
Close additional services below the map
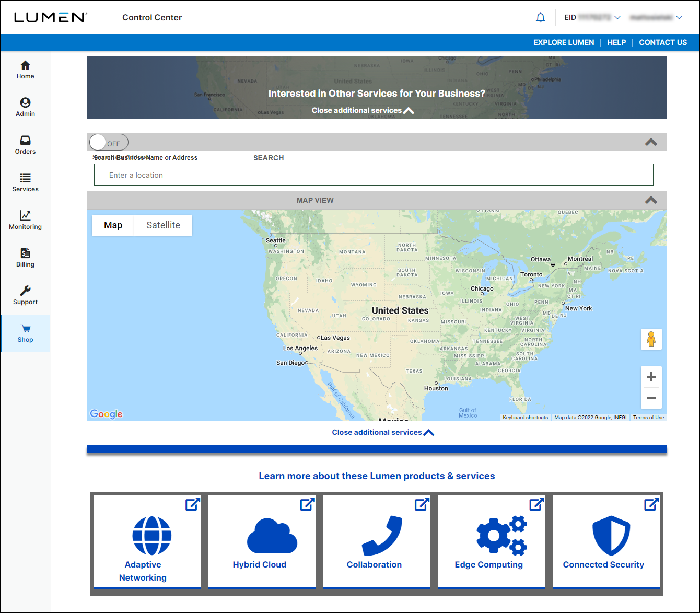pyautogui.click(x=383, y=432)
